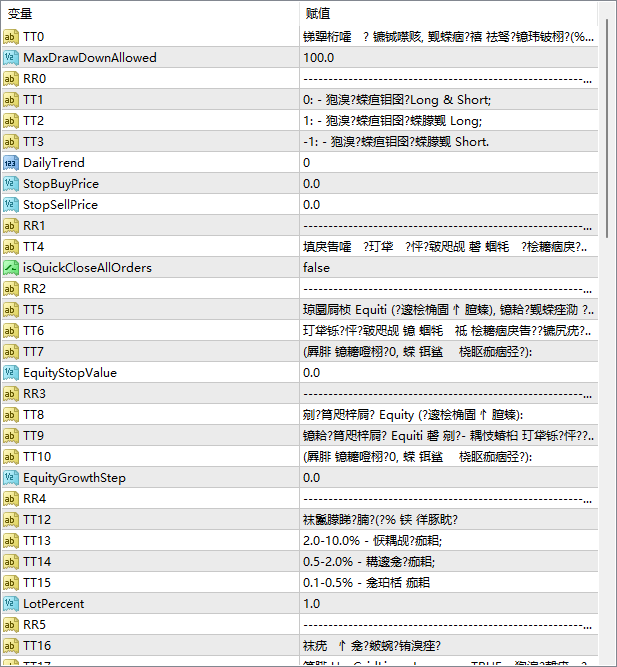Click the string icon beside RR3
617x667 pixels.
[x=11, y=394]
